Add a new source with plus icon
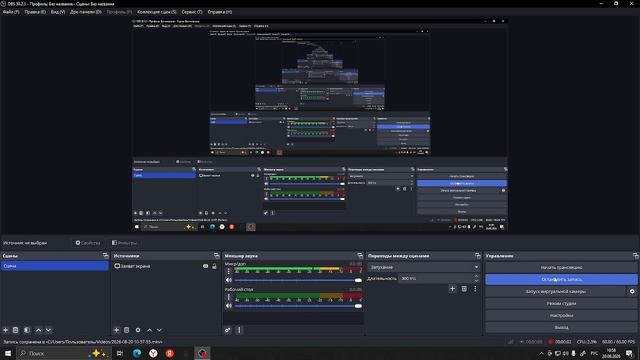The width and height of the screenshot is (640, 360). [x=116, y=330]
